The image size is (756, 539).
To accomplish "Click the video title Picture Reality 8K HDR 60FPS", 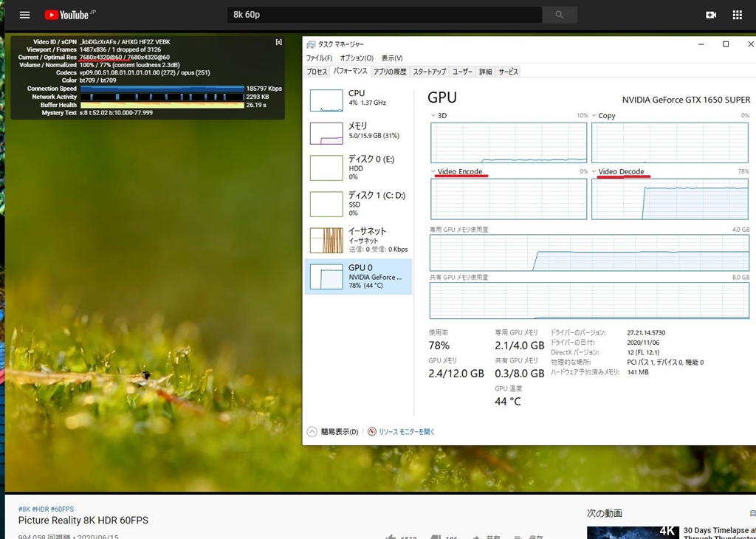I will click(x=83, y=521).
